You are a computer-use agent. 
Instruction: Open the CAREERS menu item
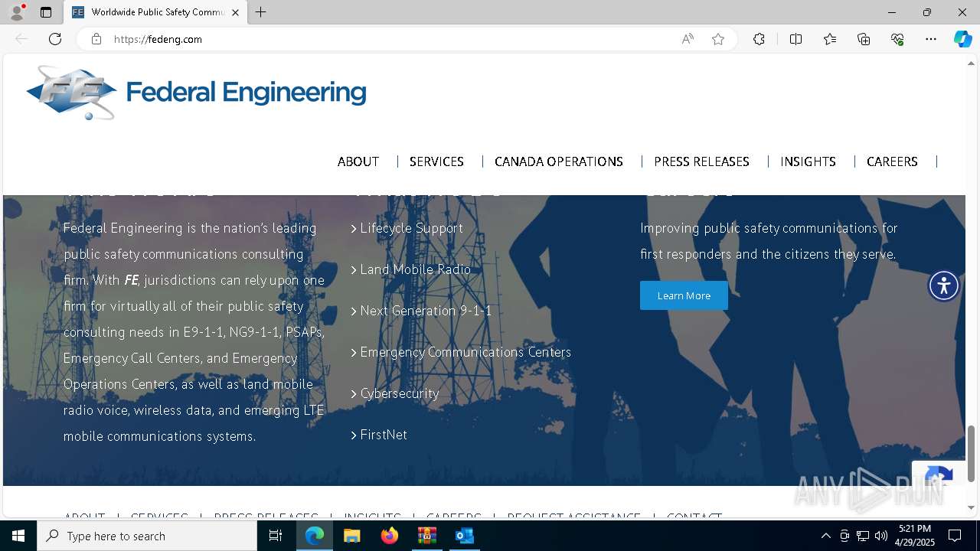point(892,161)
